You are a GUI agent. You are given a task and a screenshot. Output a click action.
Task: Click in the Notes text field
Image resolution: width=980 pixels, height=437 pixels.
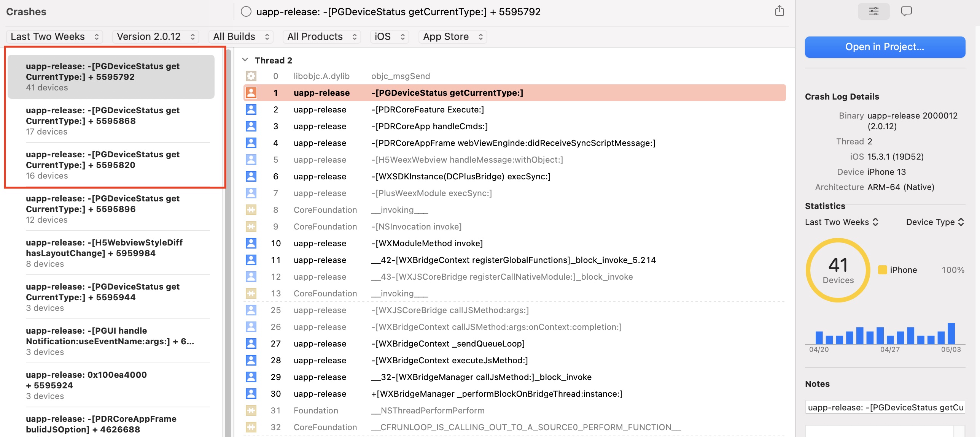[x=885, y=407]
